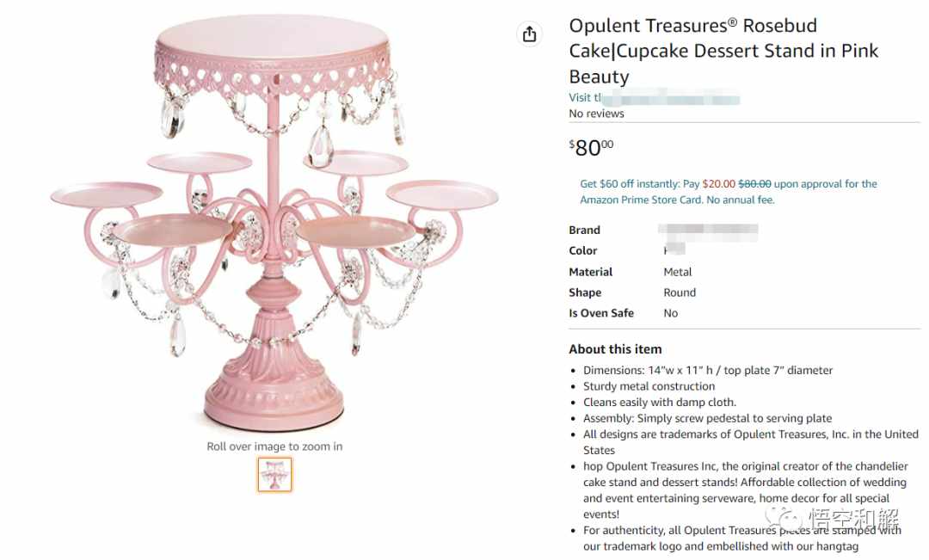
Task: Click the red $20.00 discounted price
Action: [718, 184]
